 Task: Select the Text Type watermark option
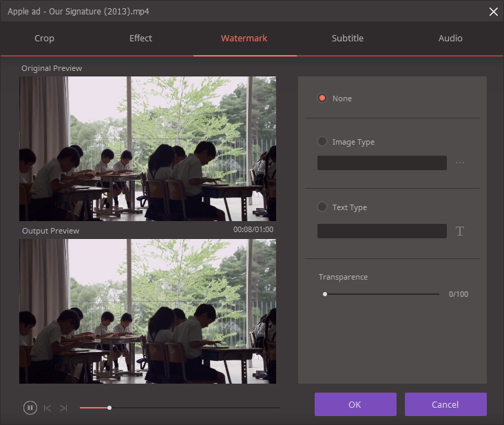click(x=322, y=207)
